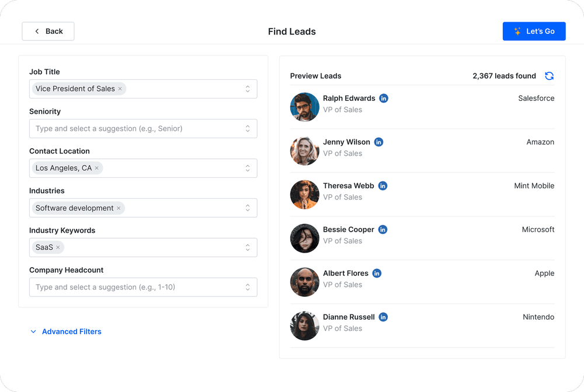
Task: Open Jenny Wilson's LinkedIn icon
Action: click(x=378, y=142)
